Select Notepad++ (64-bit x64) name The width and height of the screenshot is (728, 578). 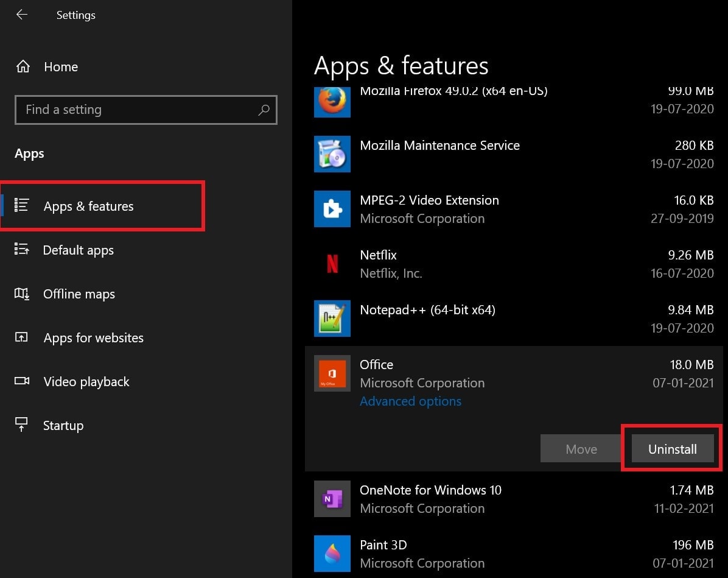coord(427,310)
